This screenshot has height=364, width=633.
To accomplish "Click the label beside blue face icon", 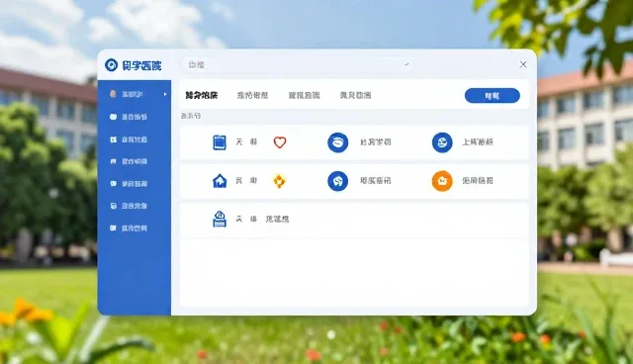I will [x=478, y=142].
